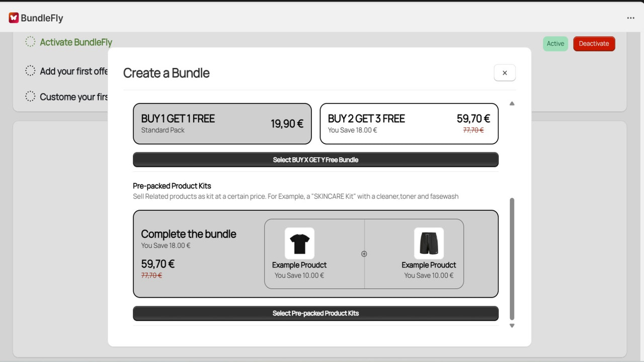Click the Create a Bundle dialog title

coord(166,73)
